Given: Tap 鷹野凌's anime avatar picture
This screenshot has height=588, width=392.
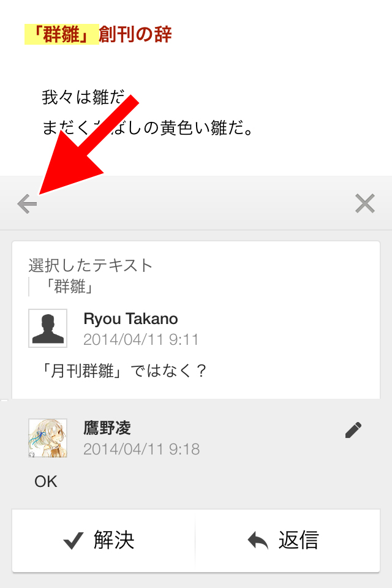Looking at the screenshot, I should 48,438.
